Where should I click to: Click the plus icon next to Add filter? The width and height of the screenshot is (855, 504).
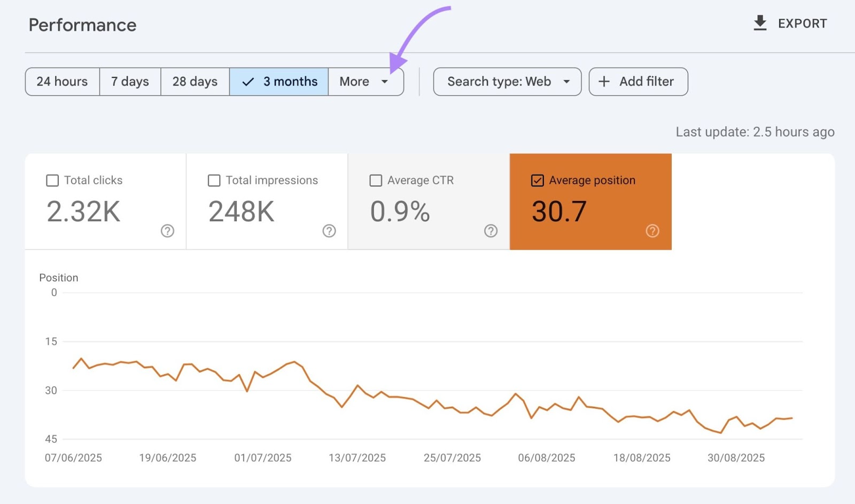[604, 81]
